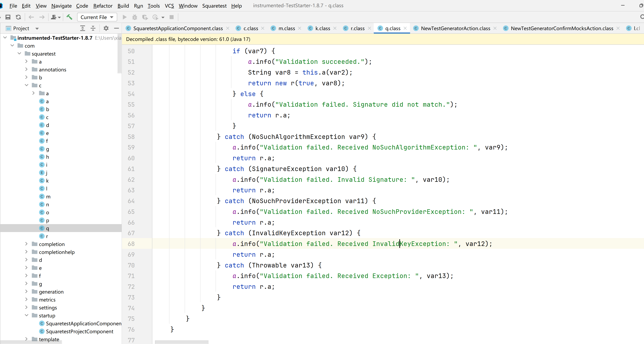Close the r.class tab
The width and height of the screenshot is (644, 344).
pos(369,28)
